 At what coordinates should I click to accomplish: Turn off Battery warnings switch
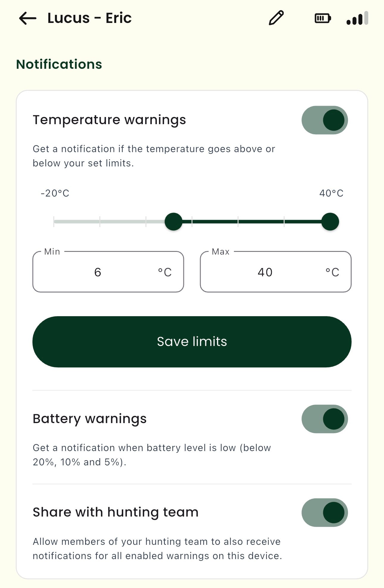click(324, 419)
